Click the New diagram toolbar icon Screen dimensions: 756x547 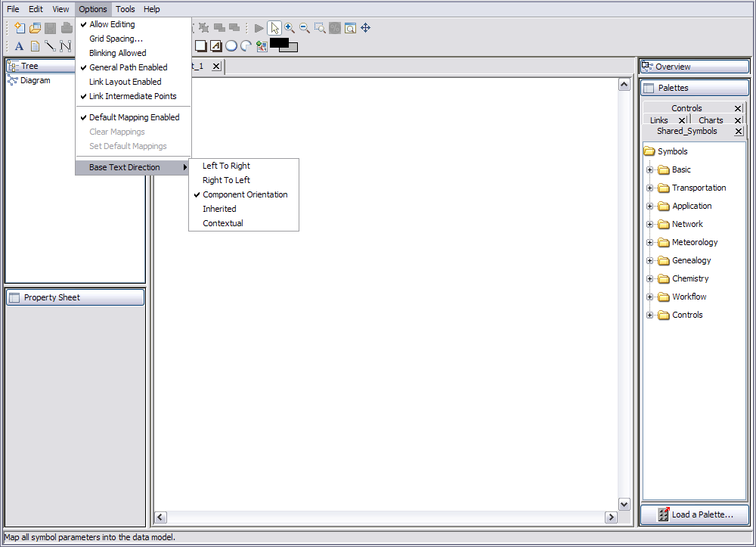point(20,28)
